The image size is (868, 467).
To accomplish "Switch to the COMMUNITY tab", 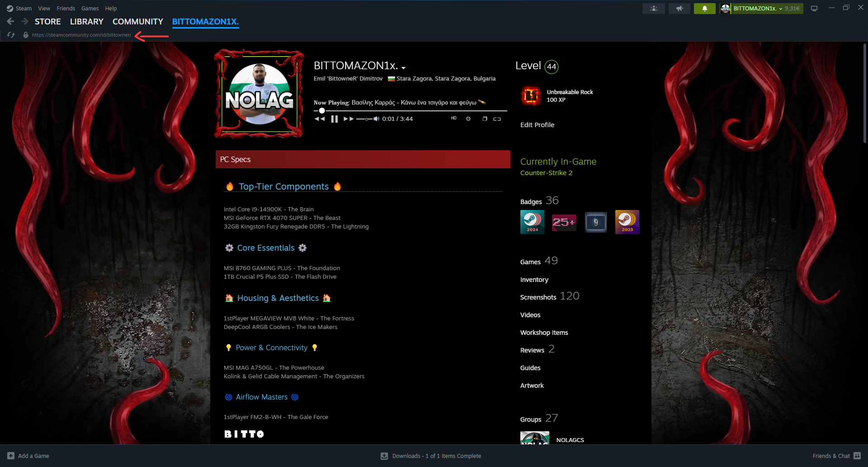I will pyautogui.click(x=137, y=21).
